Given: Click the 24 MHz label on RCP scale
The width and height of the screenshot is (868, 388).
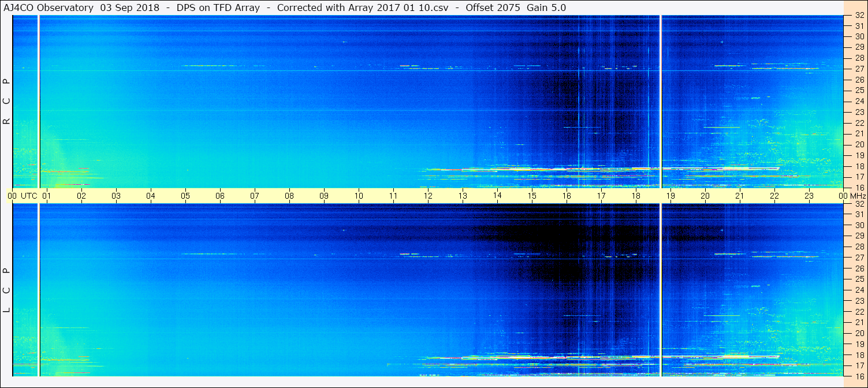Looking at the screenshot, I should click(x=859, y=101).
